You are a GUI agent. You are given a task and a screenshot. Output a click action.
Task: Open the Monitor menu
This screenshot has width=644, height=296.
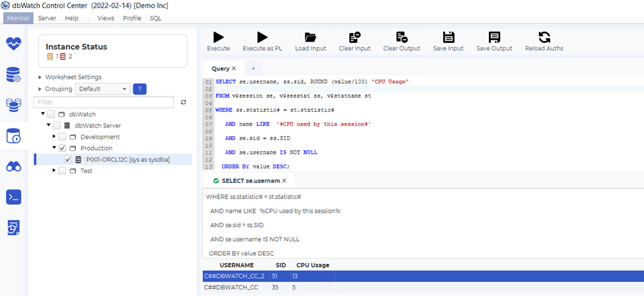click(18, 18)
